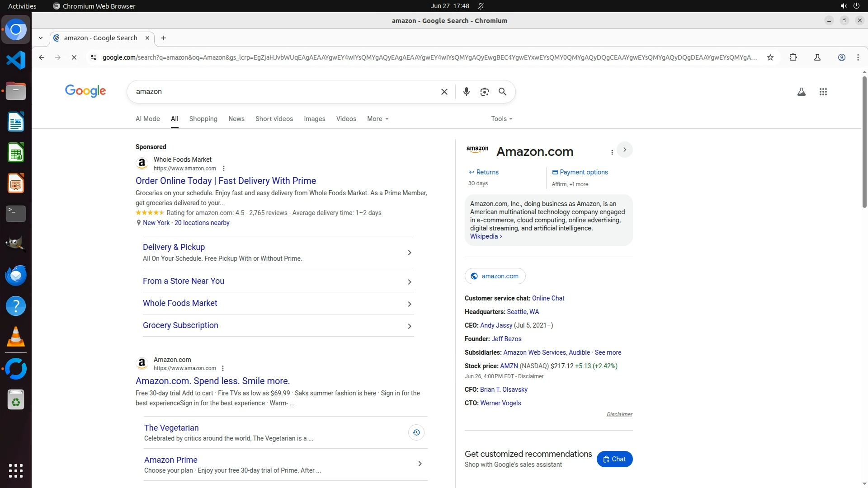The height and width of the screenshot is (488, 868).
Task: Switch to the Images tab
Action: 314,119
